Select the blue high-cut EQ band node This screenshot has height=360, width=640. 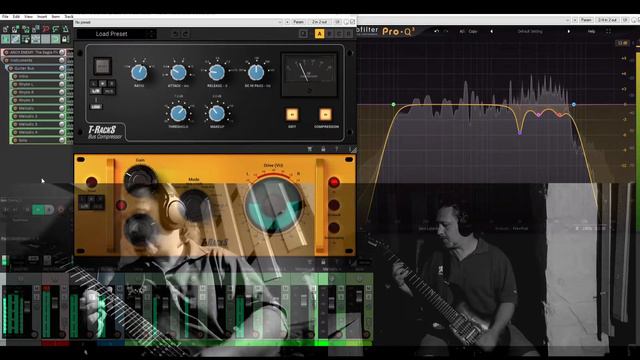point(573,105)
